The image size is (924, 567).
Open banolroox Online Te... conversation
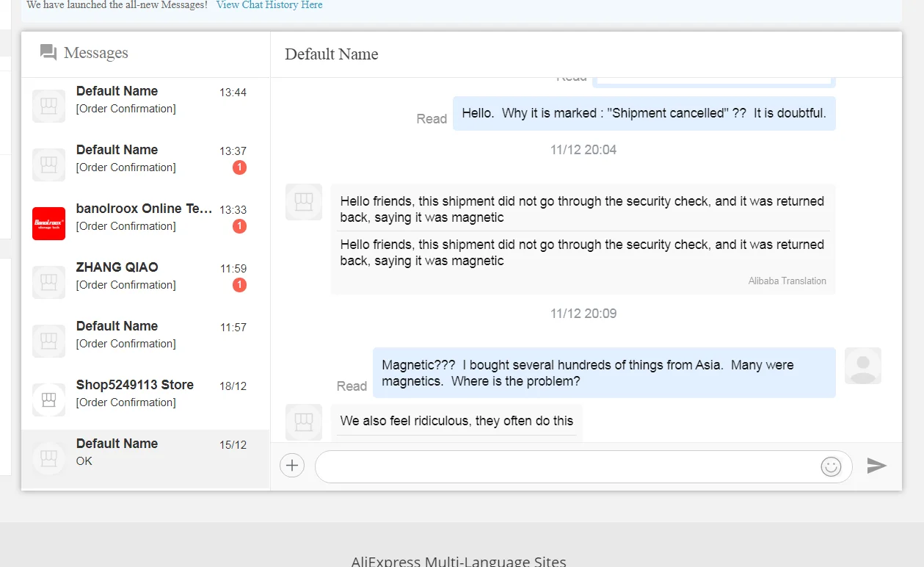point(145,224)
